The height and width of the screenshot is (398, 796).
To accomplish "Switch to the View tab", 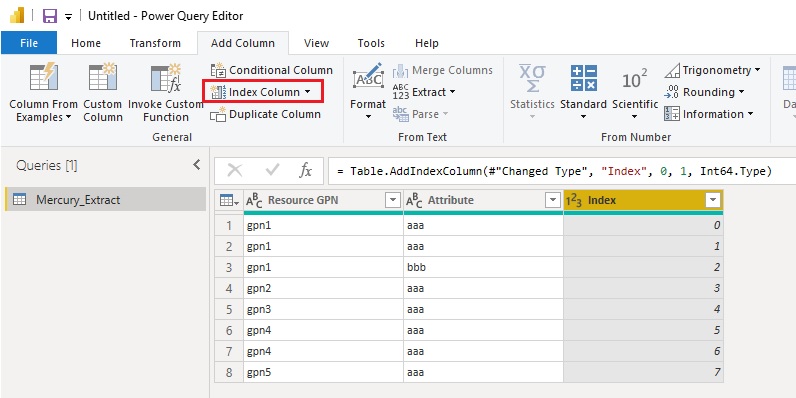I will (316, 43).
